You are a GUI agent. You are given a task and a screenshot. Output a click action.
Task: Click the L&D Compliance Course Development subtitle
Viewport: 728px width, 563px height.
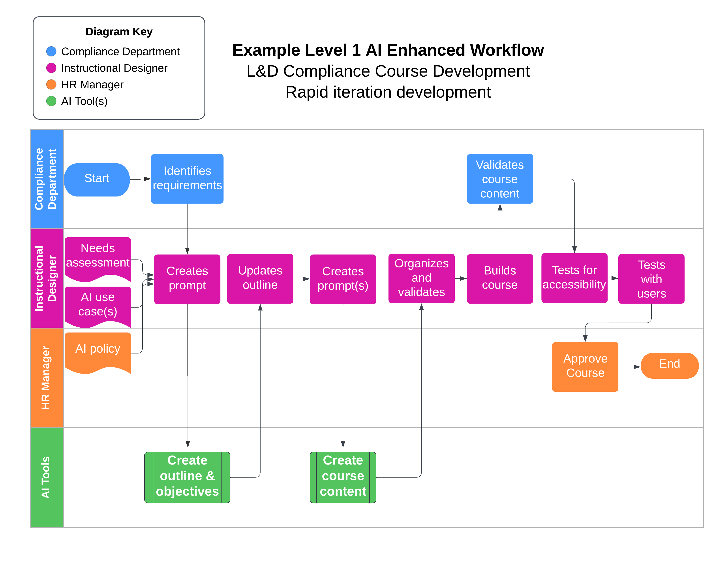(388, 71)
